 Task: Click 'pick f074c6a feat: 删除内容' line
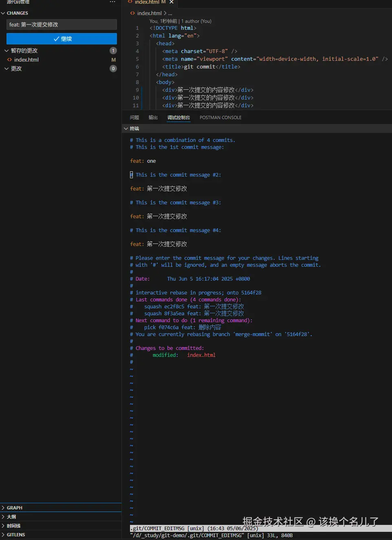[x=183, y=328]
